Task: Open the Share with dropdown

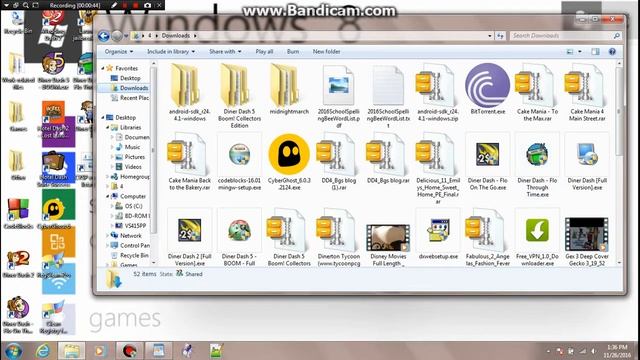Action: [225, 52]
